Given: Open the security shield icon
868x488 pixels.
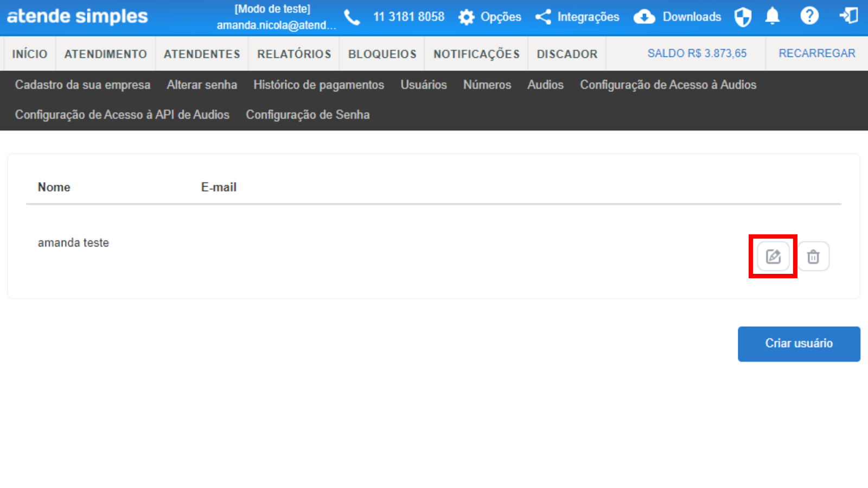Looking at the screenshot, I should point(743,17).
